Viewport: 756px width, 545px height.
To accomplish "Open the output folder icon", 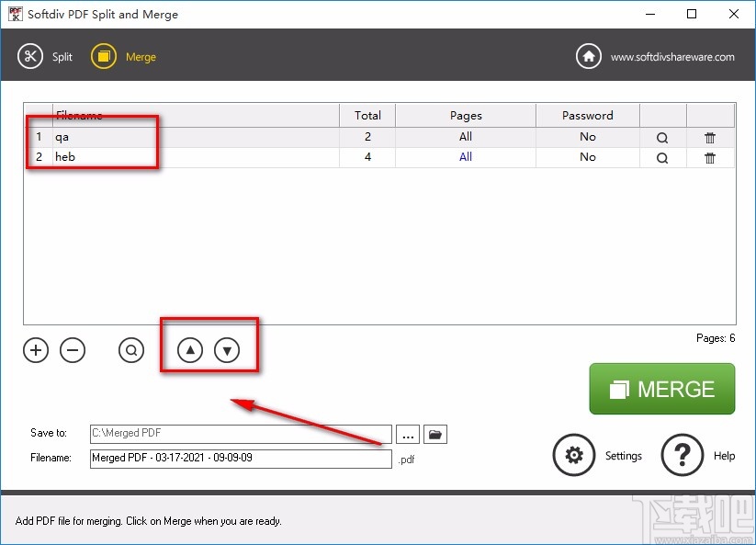I will (x=435, y=434).
